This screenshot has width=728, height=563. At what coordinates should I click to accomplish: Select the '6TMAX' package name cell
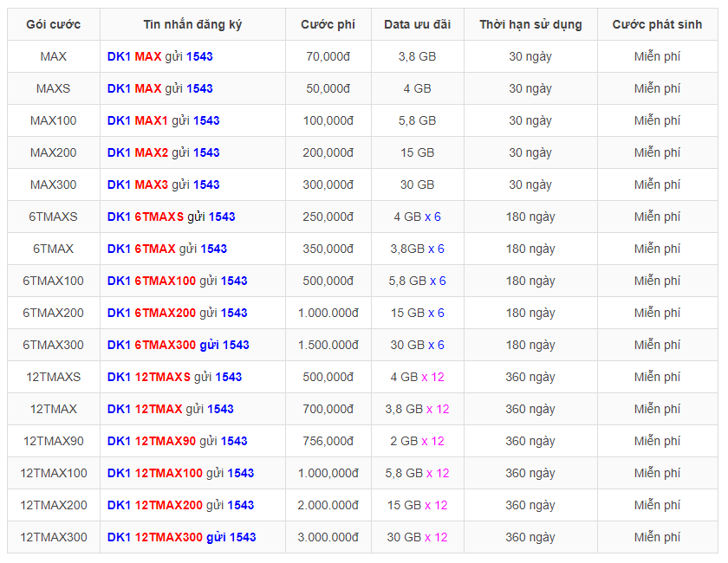click(54, 249)
